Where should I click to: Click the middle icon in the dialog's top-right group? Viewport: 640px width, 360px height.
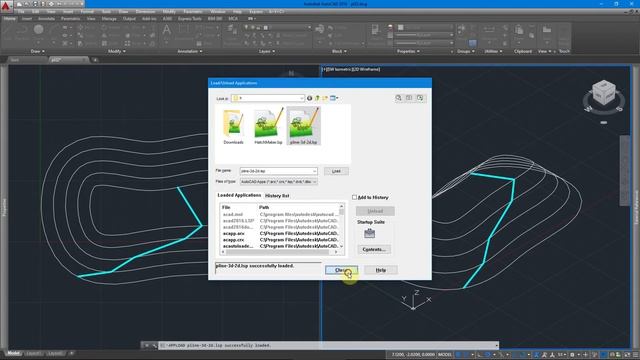coord(409,98)
